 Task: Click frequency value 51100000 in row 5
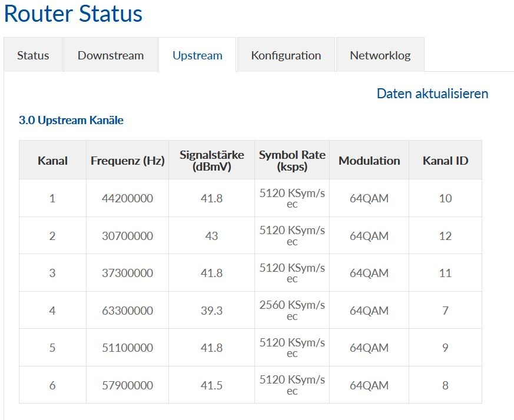(x=127, y=348)
